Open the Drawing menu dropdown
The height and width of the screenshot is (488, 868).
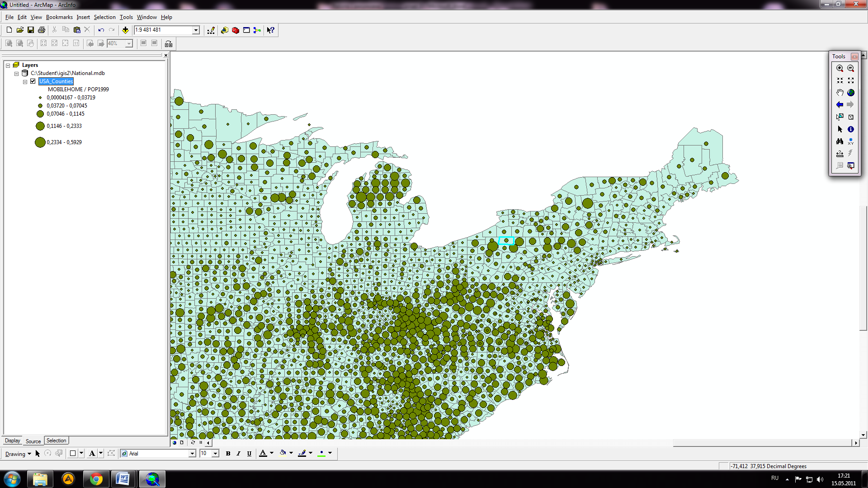[18, 454]
